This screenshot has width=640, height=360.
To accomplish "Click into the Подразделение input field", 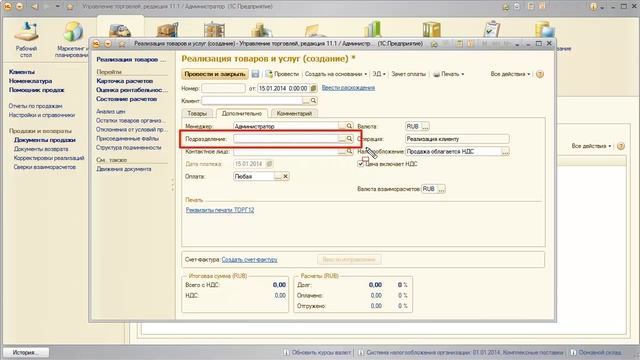I will click(286, 139).
